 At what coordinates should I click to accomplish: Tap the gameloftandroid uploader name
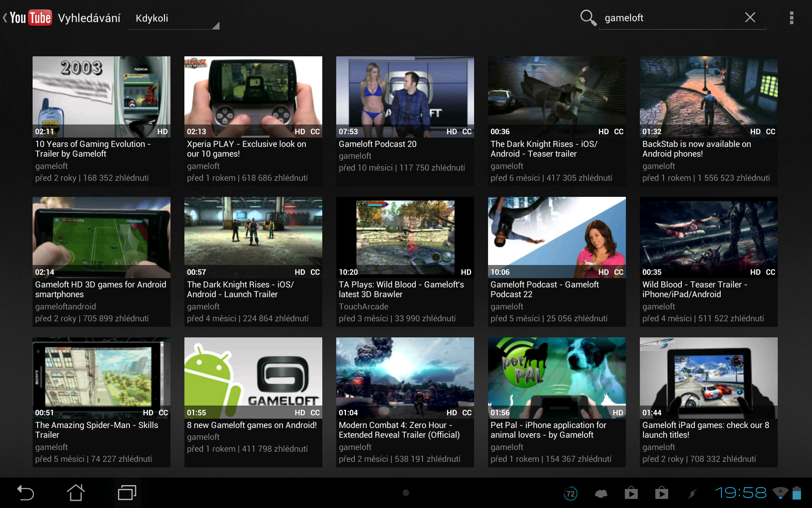(66, 306)
